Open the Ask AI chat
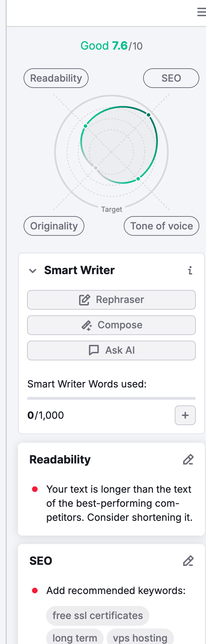 pos(111,350)
